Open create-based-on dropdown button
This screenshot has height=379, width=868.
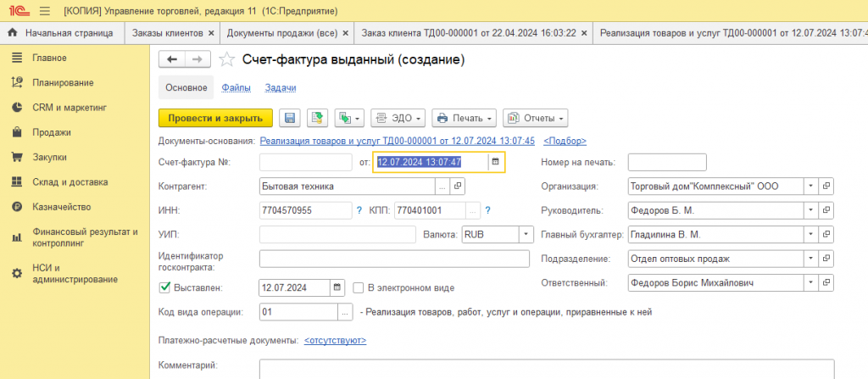point(348,118)
